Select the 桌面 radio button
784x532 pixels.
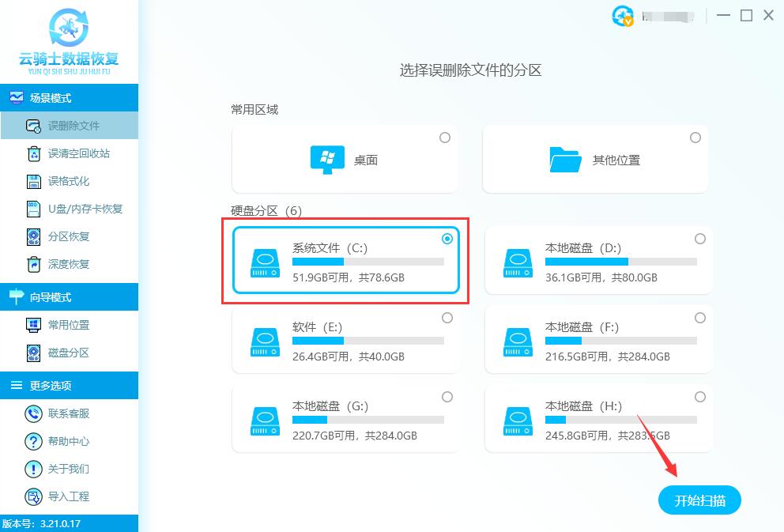[445, 138]
